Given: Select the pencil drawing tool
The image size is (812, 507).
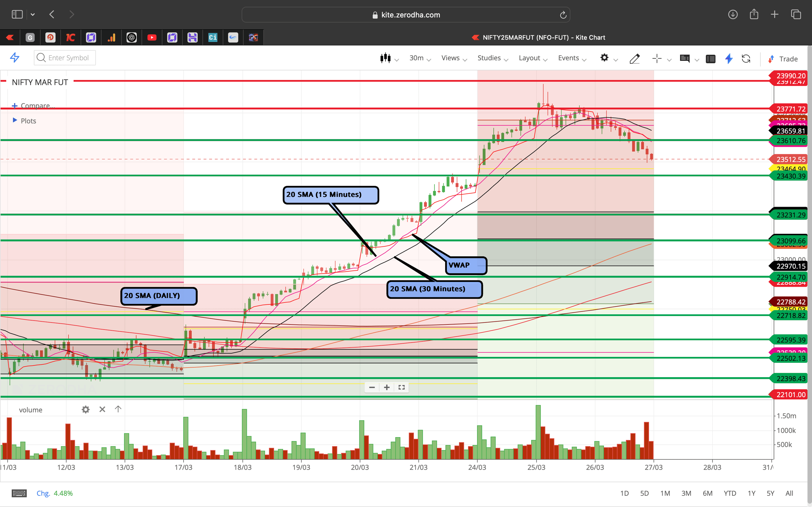Looking at the screenshot, I should 635,59.
